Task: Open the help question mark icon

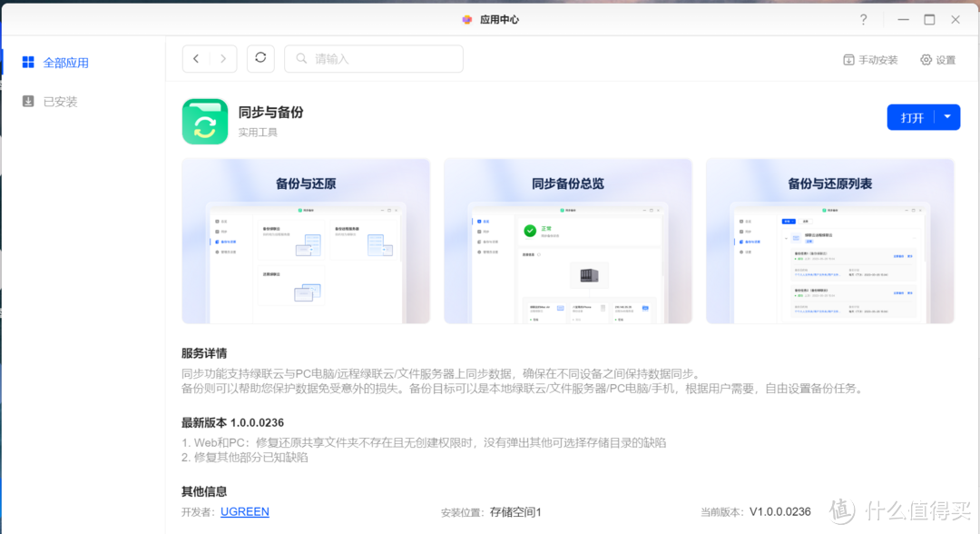Action: coord(863,19)
